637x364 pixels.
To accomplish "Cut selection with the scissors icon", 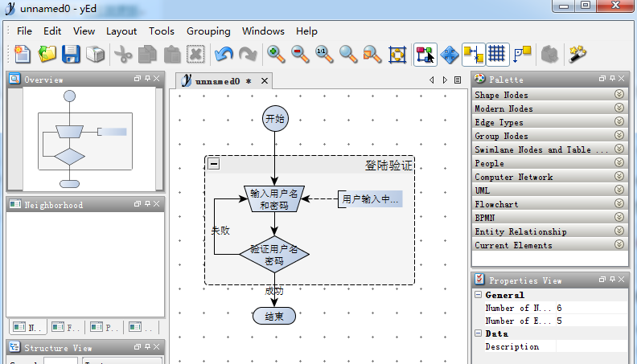I will (x=123, y=55).
